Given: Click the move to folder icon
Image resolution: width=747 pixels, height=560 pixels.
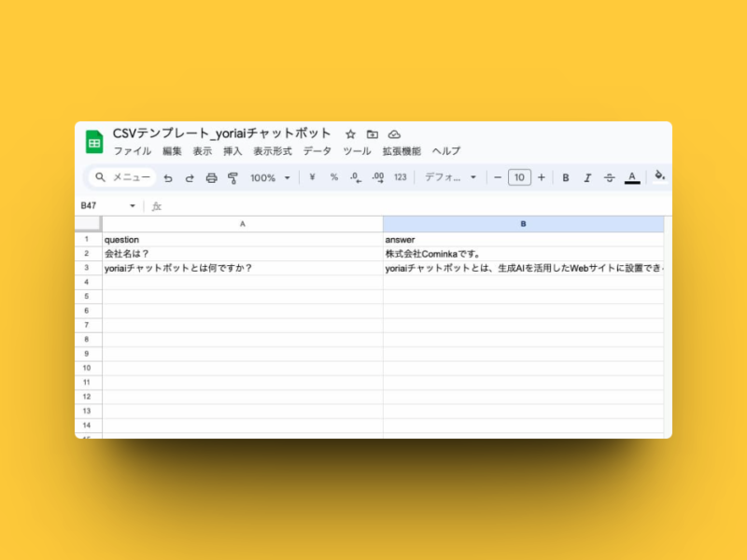Looking at the screenshot, I should 372,134.
